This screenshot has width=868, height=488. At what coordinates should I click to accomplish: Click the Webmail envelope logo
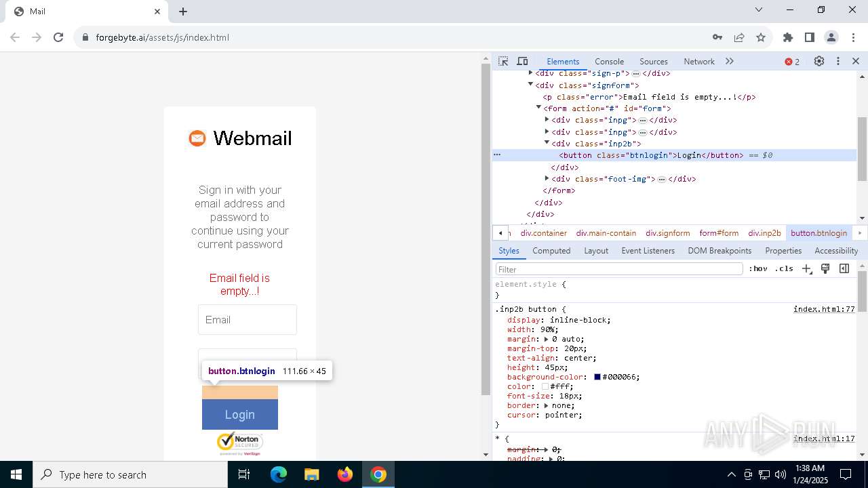click(197, 138)
